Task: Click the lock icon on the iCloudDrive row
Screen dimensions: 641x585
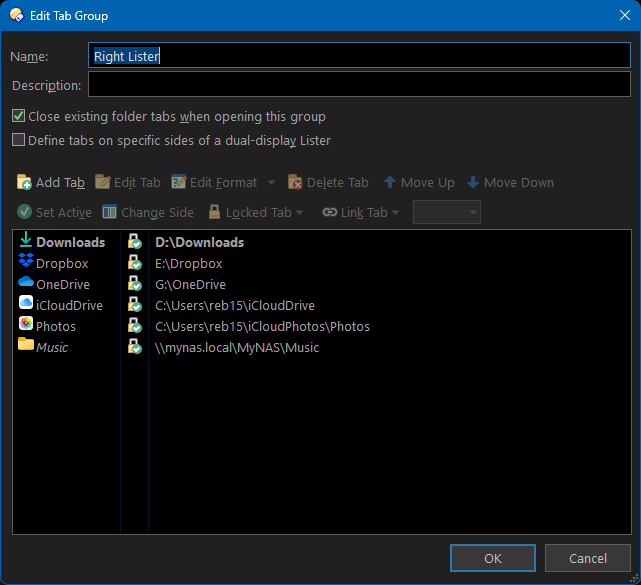Action: tap(134, 304)
